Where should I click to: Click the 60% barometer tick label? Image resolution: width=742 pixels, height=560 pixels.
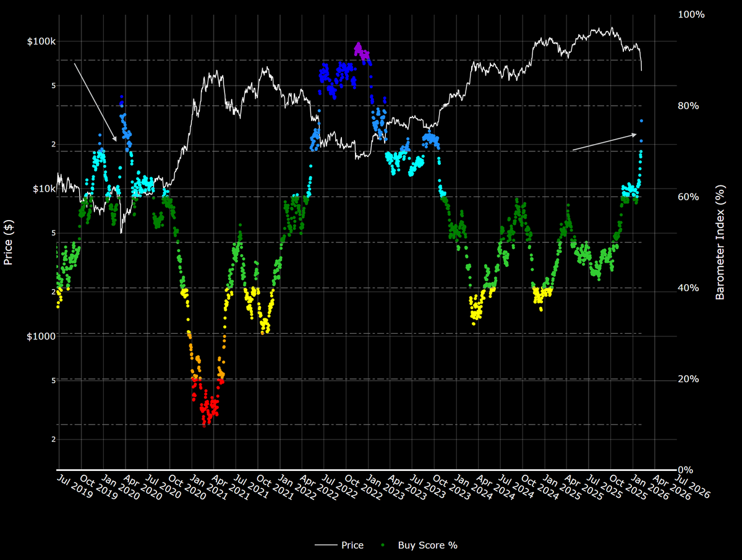[688, 197]
